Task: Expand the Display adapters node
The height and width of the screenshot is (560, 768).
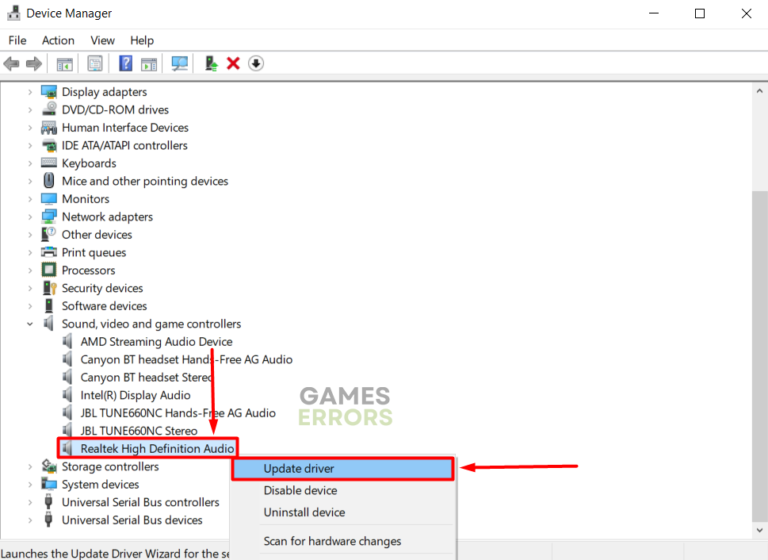Action: coord(30,92)
